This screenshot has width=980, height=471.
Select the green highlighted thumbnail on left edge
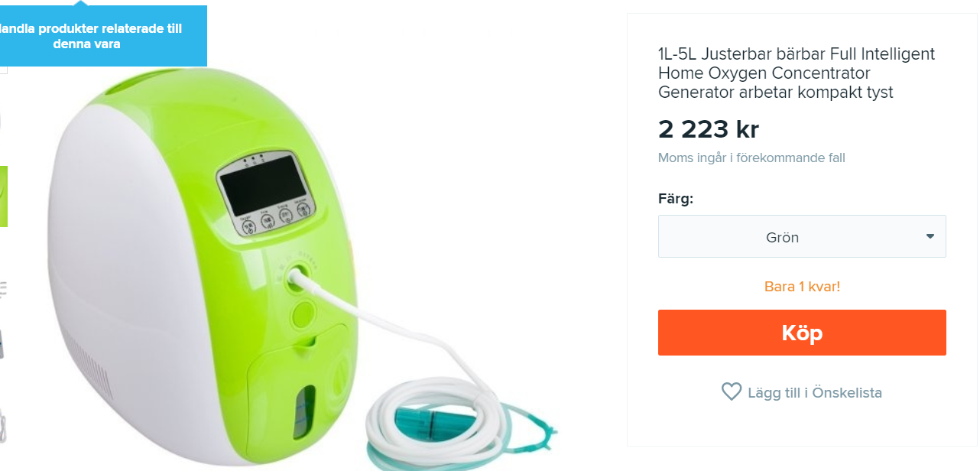(x=4, y=197)
